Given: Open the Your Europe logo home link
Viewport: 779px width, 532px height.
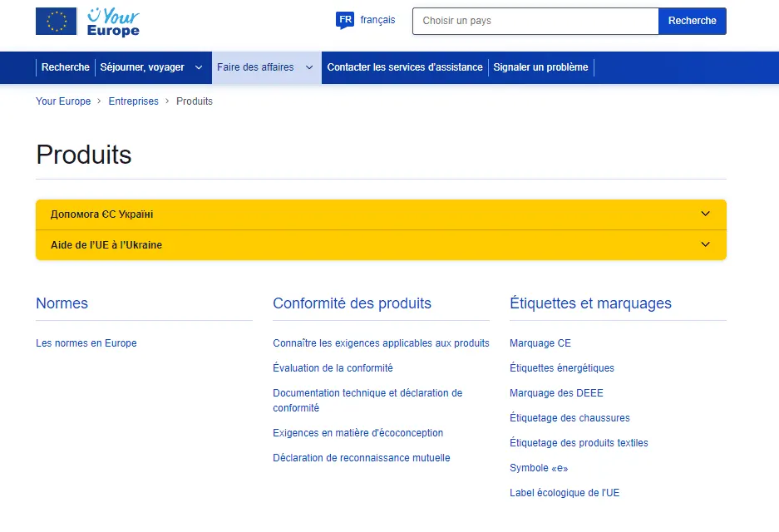Looking at the screenshot, I should (x=113, y=22).
